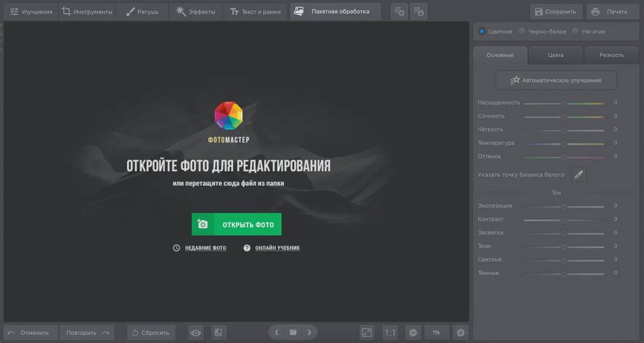Screen dimensions: 644x343
Task: Click the next photo arrow
Action: pos(310,332)
